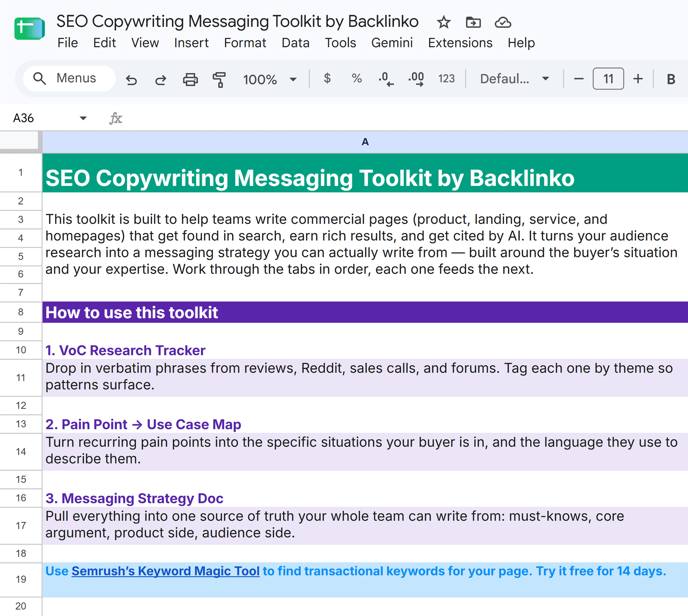Open the Google Sheets home icon
This screenshot has width=688, height=616.
[29, 29]
